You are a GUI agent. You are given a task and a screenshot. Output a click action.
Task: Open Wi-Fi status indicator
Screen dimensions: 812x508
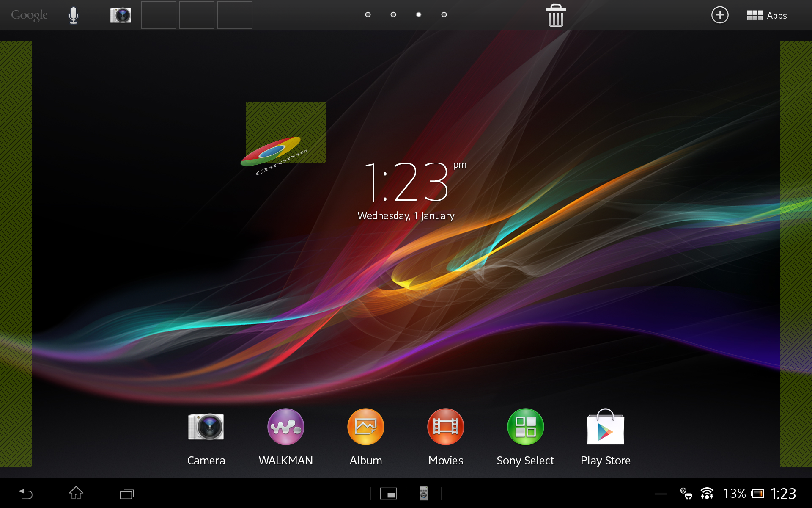point(707,494)
